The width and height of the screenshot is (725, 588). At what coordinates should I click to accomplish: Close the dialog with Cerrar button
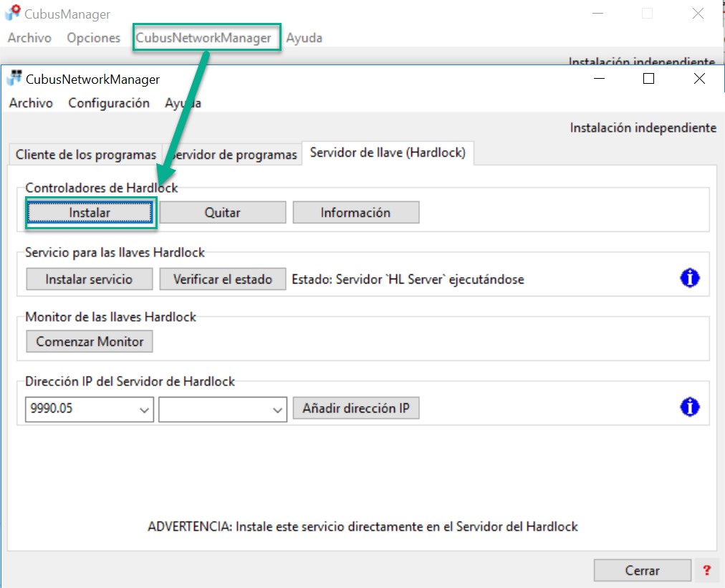(x=642, y=570)
